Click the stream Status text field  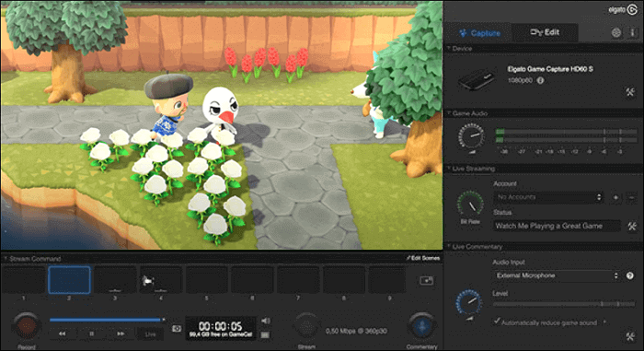pos(557,226)
